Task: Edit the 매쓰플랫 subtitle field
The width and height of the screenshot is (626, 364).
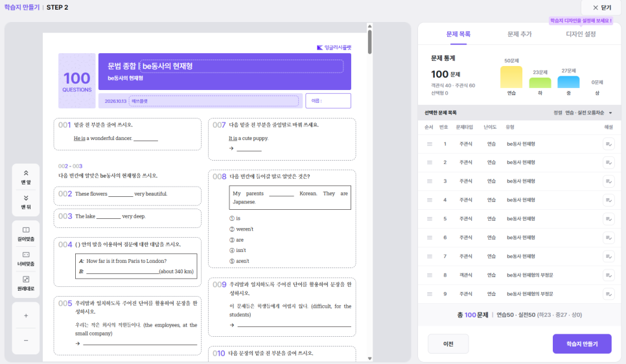Action: click(x=214, y=102)
